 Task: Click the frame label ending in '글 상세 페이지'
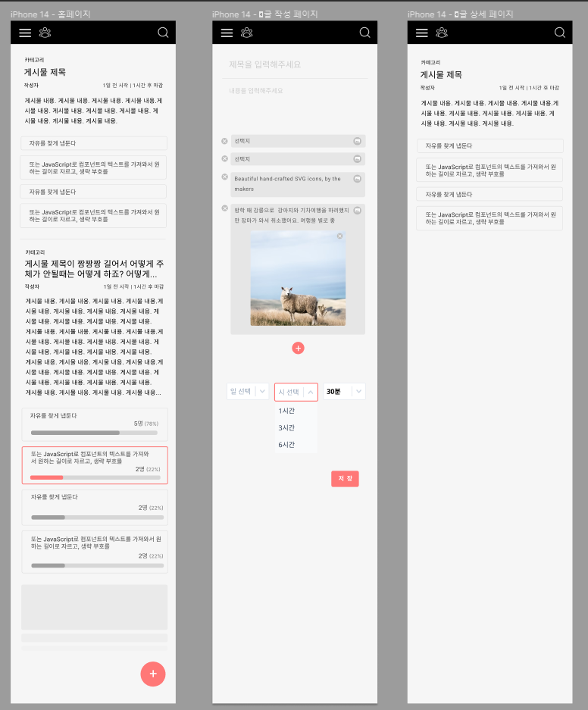click(x=460, y=14)
